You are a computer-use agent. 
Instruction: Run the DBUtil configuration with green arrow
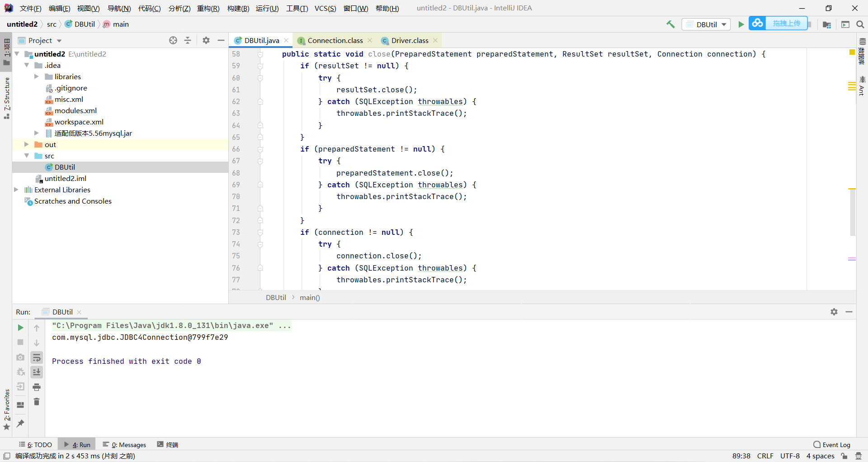pyautogui.click(x=741, y=24)
